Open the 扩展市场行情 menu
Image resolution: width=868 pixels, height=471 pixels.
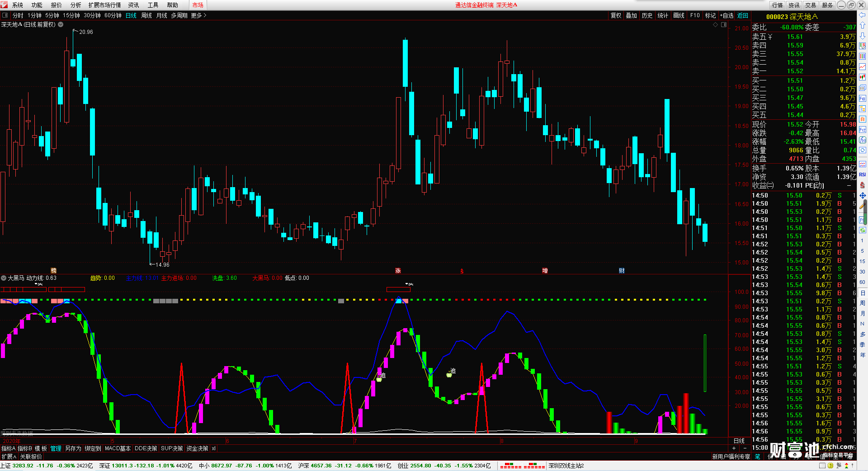pyautogui.click(x=104, y=5)
